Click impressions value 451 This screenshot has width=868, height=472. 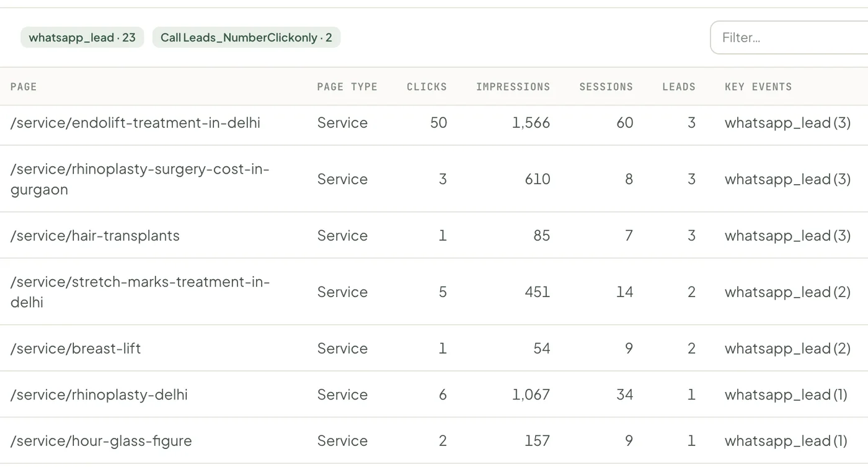pos(537,292)
